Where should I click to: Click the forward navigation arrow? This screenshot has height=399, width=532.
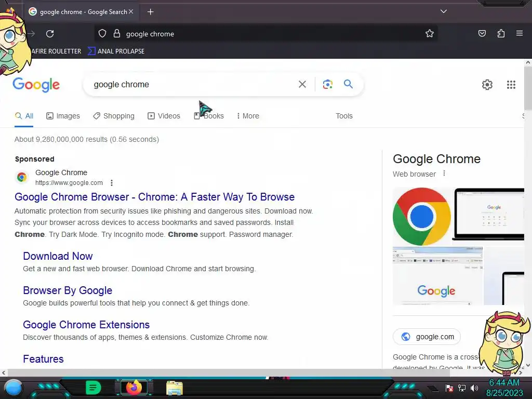coord(31,34)
